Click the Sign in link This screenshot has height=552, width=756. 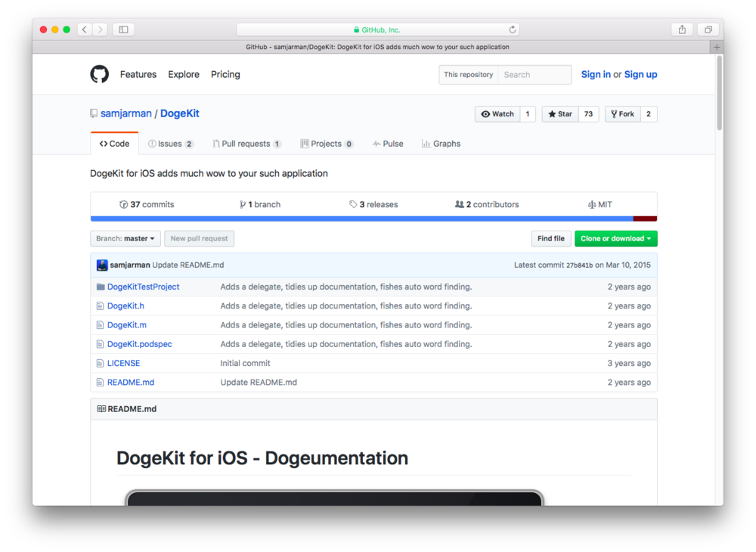click(x=596, y=74)
